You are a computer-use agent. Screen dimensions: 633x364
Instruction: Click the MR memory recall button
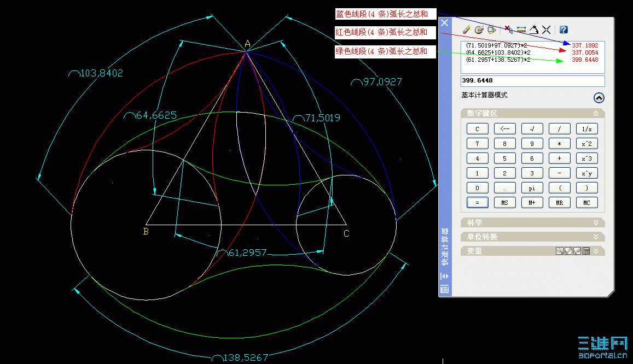click(560, 203)
